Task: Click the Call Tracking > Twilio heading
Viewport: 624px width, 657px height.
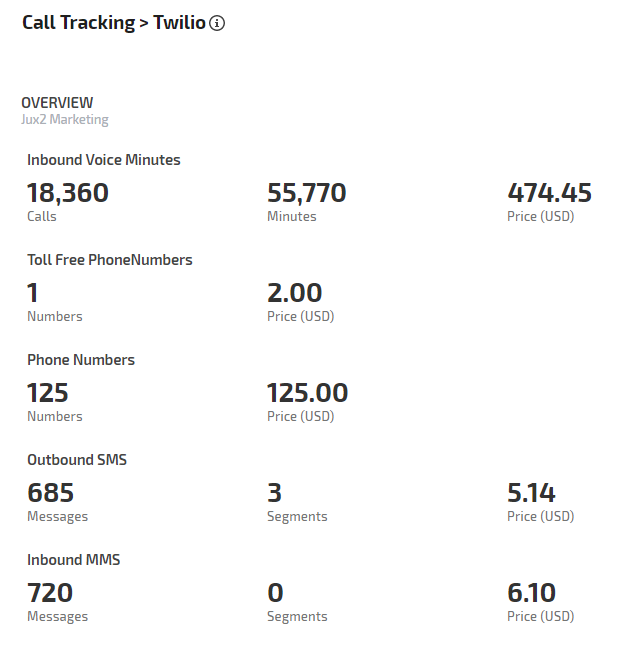Action: tap(113, 23)
